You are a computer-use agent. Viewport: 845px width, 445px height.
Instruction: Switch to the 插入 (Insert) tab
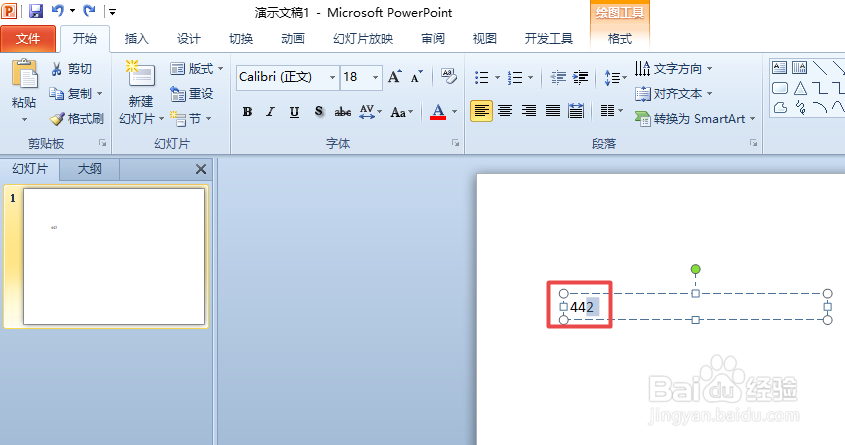coord(136,39)
